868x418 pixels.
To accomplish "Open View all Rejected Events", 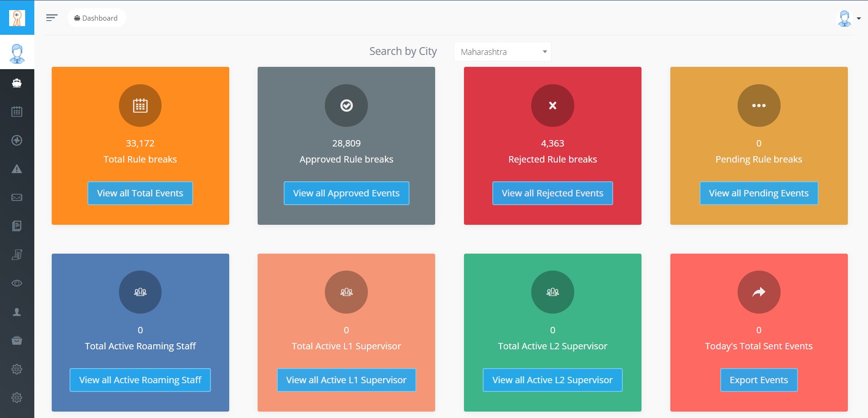I will [x=553, y=193].
